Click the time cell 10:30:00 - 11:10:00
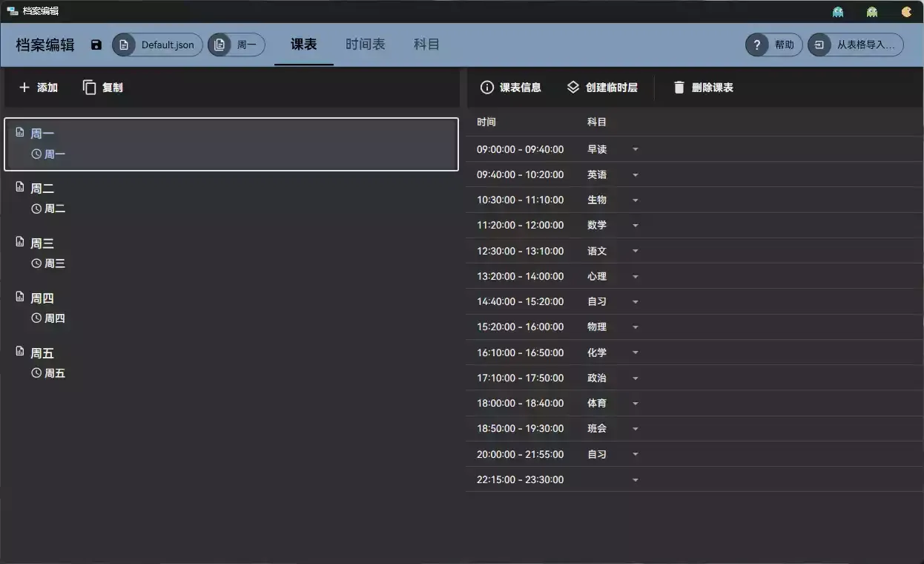Viewport: 924px width, 564px height. click(x=521, y=200)
